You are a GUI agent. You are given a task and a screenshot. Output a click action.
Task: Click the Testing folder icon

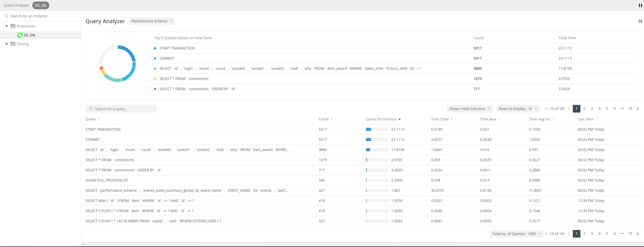[13, 44]
